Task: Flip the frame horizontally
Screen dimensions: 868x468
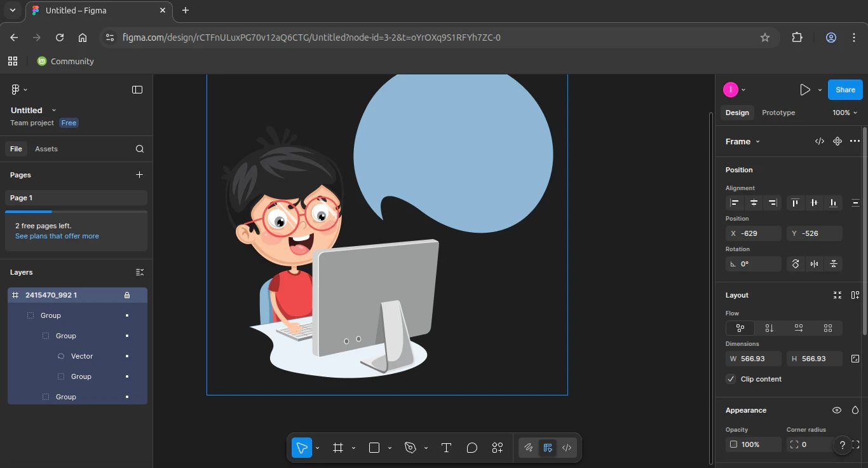Action: point(815,264)
